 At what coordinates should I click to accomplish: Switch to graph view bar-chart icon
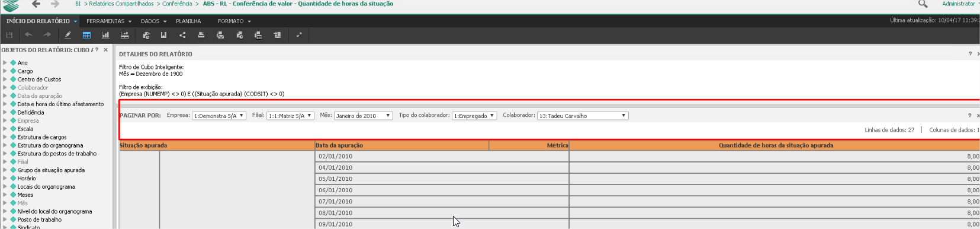coord(105,35)
